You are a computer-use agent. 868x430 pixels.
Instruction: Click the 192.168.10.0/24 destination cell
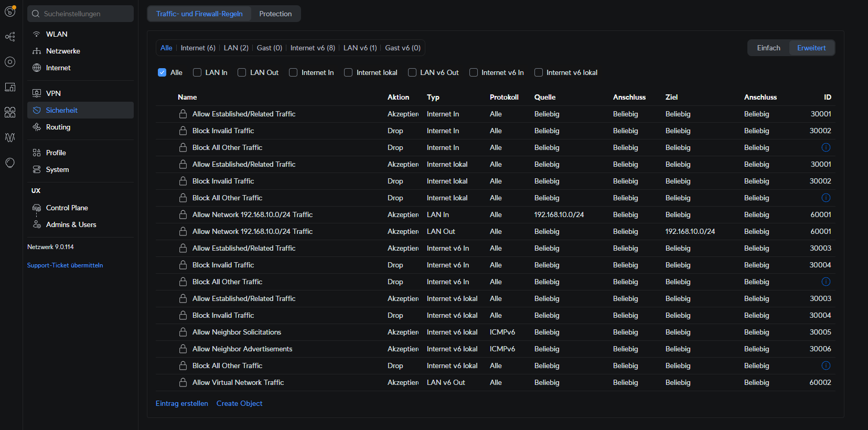pyautogui.click(x=690, y=231)
